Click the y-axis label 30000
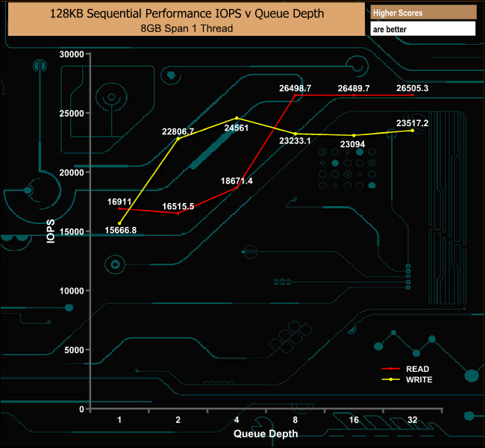The height and width of the screenshot is (448, 485). [72, 55]
